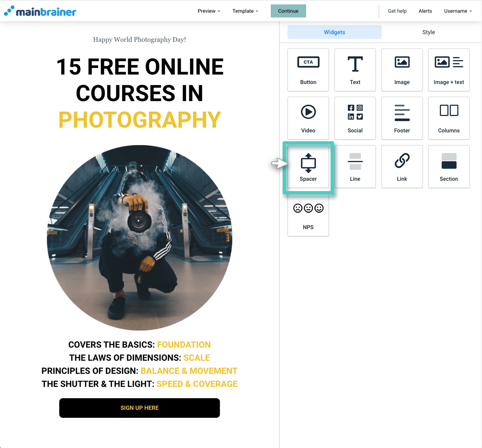This screenshot has height=448, width=482.
Task: Add the Image + text widget
Action: [449, 70]
